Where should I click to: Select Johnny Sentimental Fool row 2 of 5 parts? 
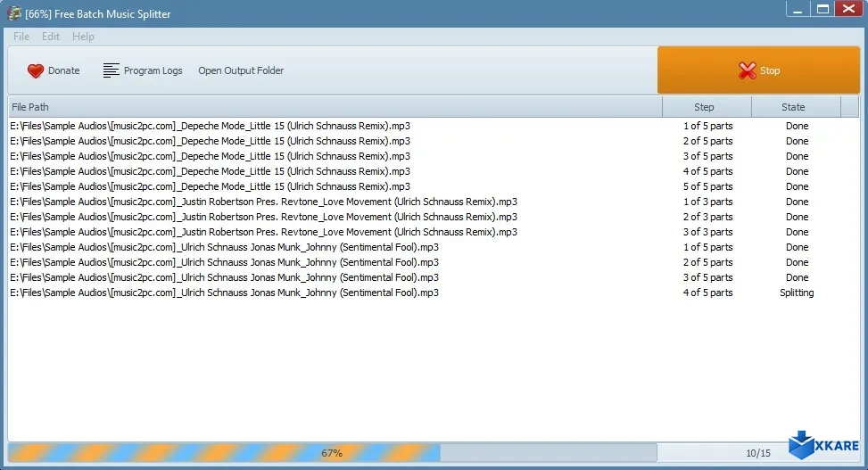(434, 262)
